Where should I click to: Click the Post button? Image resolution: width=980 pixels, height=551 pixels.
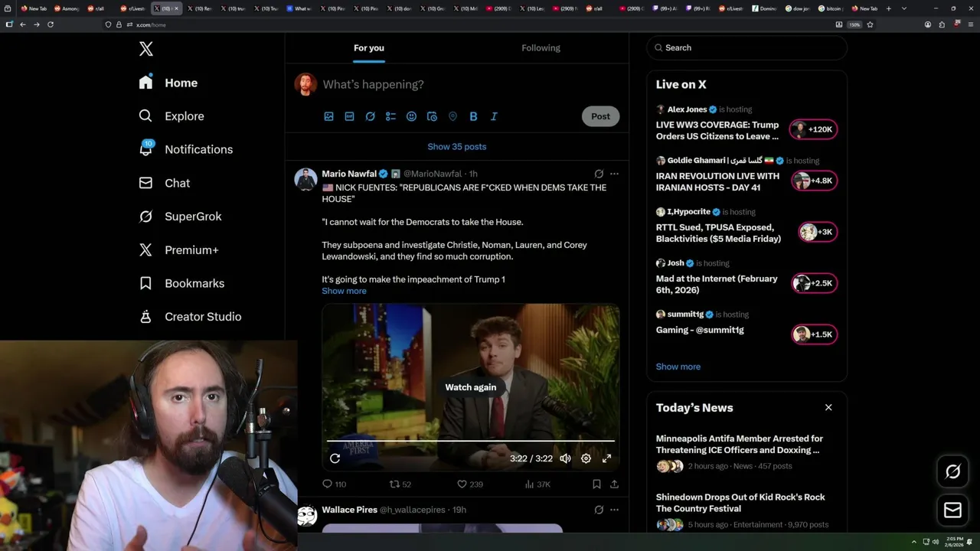click(x=600, y=116)
